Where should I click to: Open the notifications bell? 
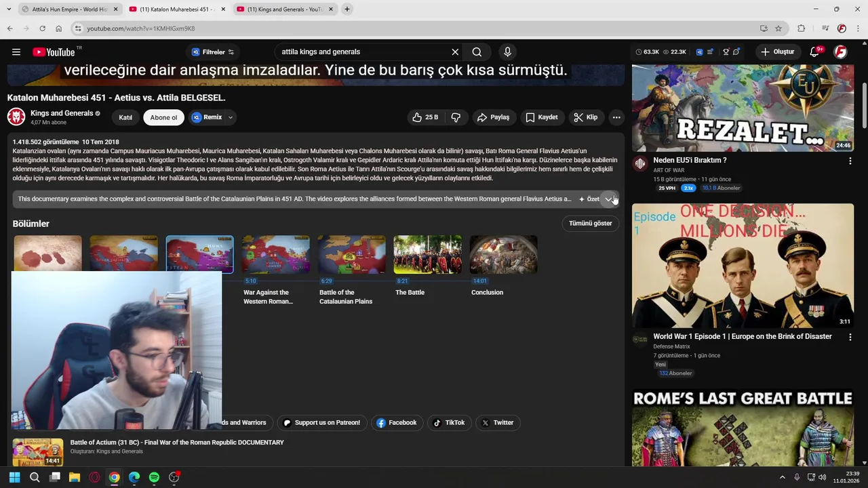click(816, 52)
